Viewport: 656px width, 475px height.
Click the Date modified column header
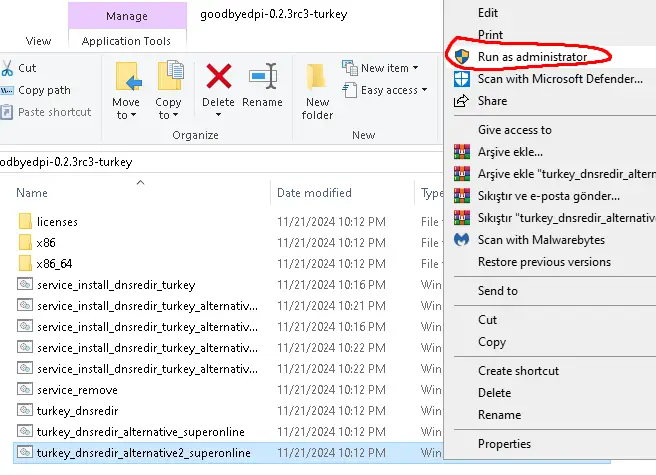coord(314,193)
